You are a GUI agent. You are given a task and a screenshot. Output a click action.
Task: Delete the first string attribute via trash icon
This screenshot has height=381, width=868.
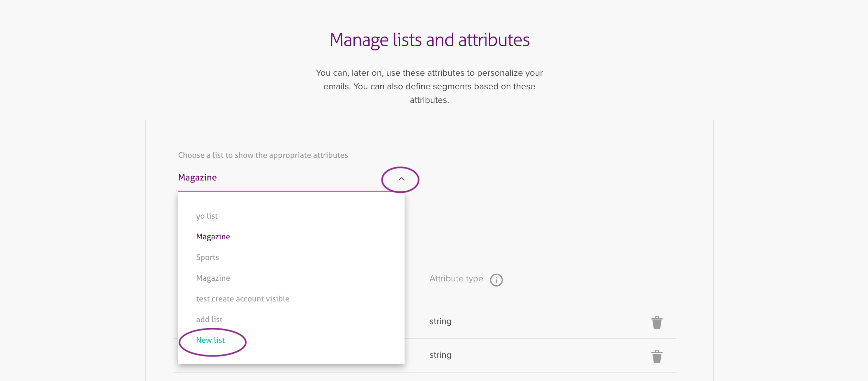[x=657, y=323]
